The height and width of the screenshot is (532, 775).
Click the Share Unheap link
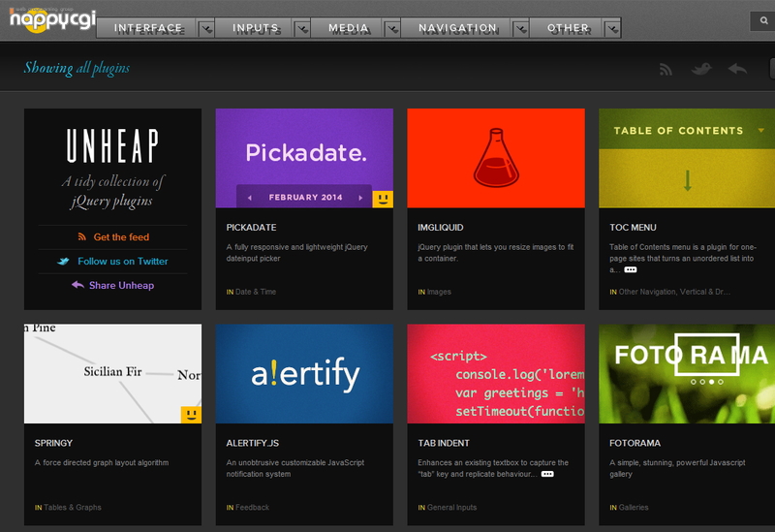[x=112, y=285]
